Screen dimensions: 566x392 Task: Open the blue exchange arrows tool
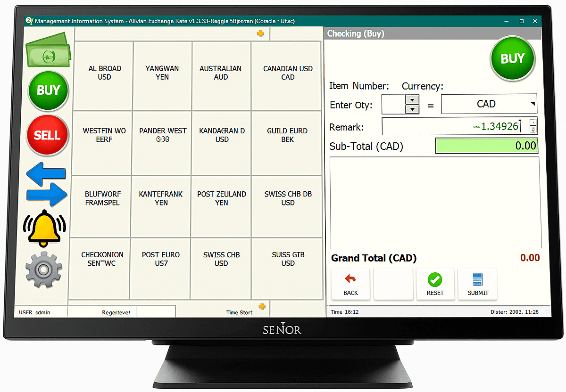[47, 184]
